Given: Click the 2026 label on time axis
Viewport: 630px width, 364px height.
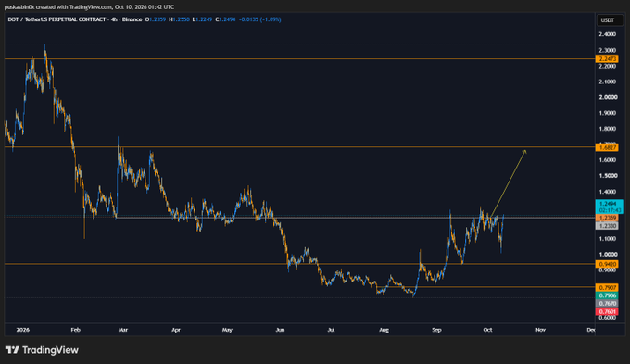Looking at the screenshot, I should 23,330.
